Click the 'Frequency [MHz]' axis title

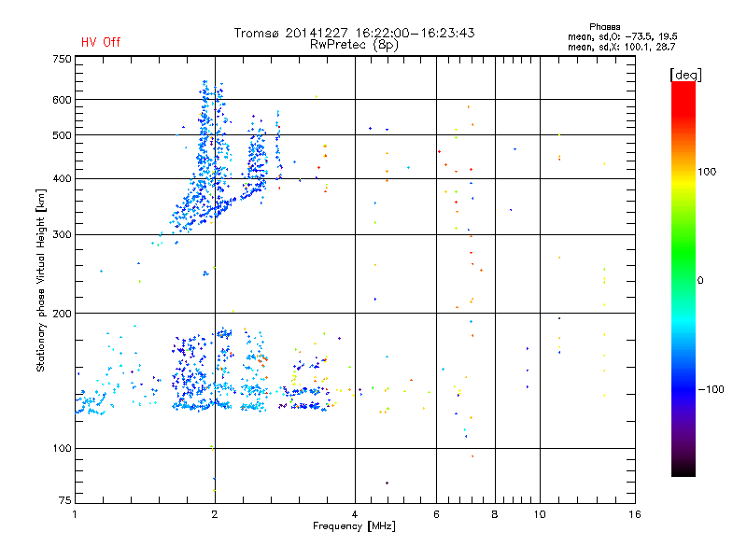point(354,526)
